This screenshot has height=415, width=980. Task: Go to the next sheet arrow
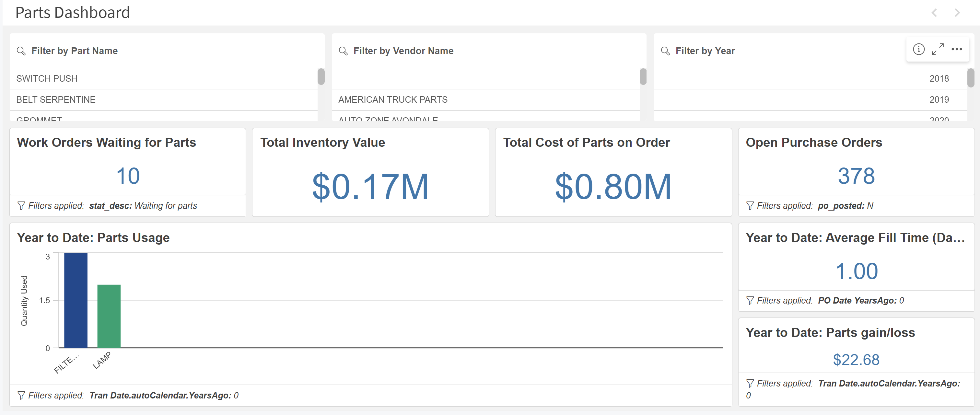coord(957,13)
